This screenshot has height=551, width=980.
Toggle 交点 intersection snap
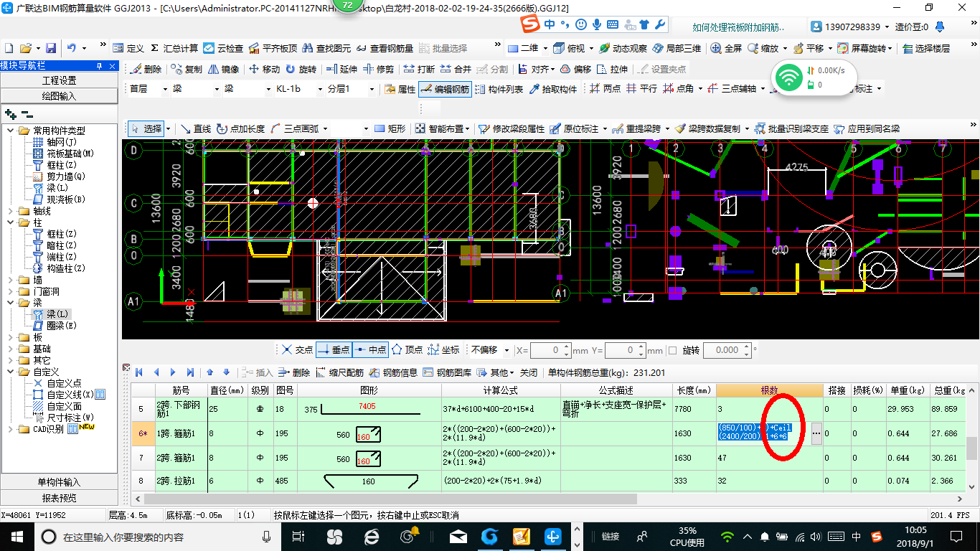[297, 349]
